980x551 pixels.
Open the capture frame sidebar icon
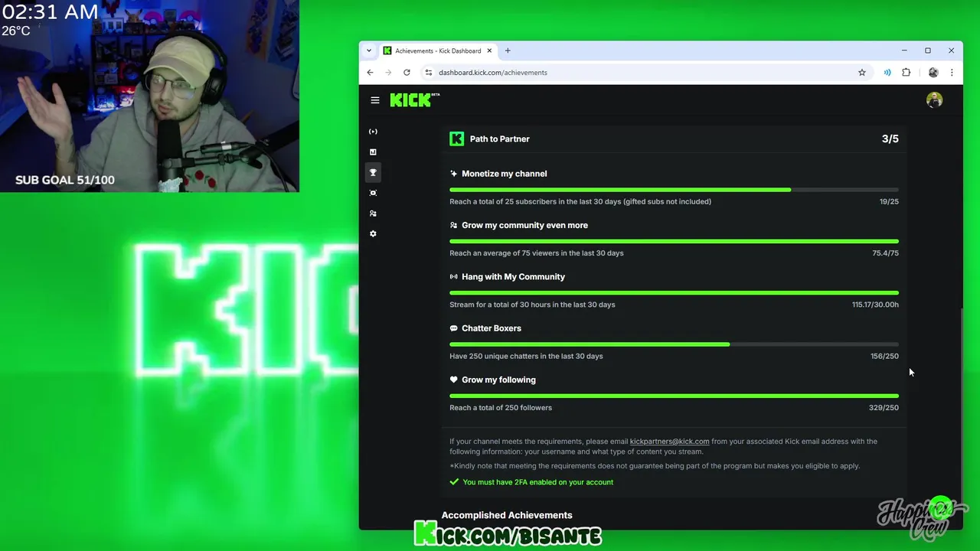pos(373,193)
